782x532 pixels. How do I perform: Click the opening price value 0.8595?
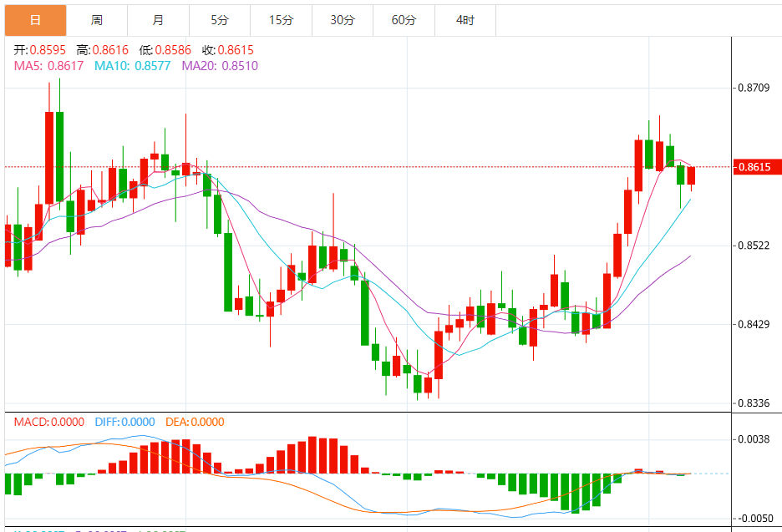(x=48, y=50)
